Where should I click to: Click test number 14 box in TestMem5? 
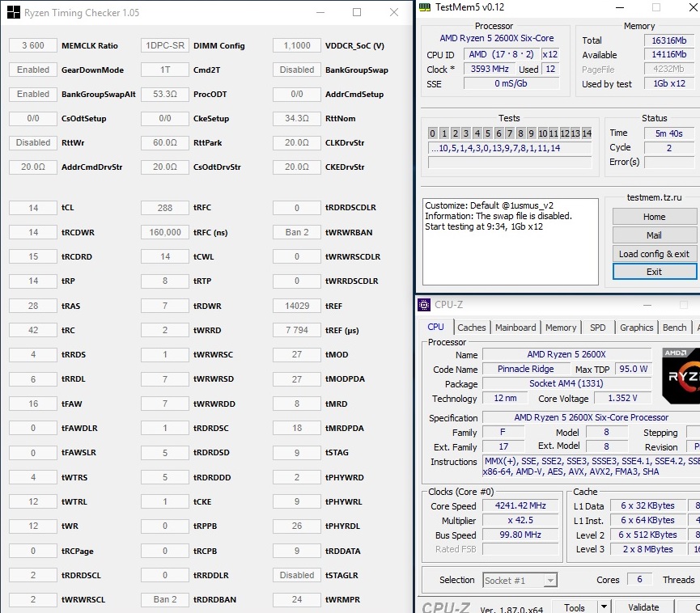tap(587, 133)
